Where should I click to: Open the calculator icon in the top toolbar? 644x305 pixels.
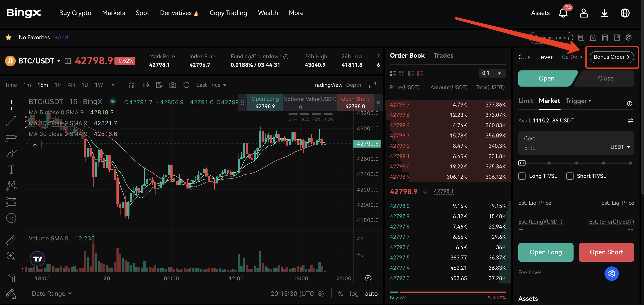point(605,38)
